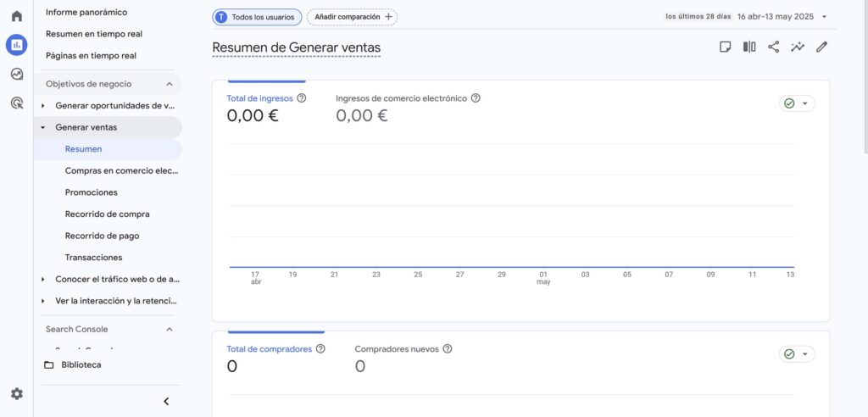Open the Admin settings gear
This screenshot has height=417, width=868.
(x=16, y=394)
